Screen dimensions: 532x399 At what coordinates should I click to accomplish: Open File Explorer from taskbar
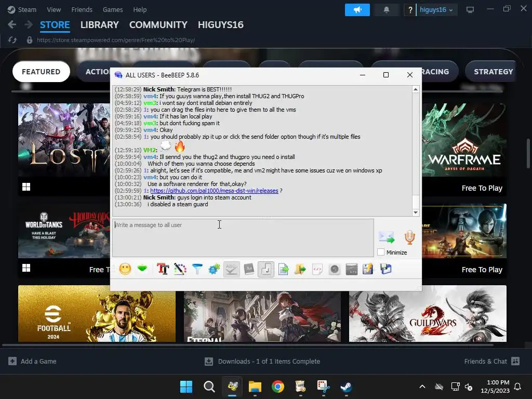tap(255, 387)
